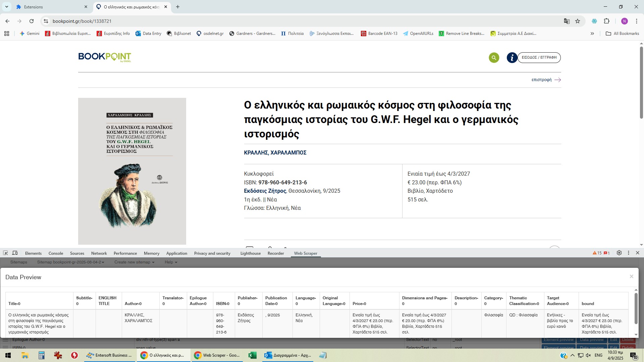Switch to the Network DevTools tab

click(99, 253)
